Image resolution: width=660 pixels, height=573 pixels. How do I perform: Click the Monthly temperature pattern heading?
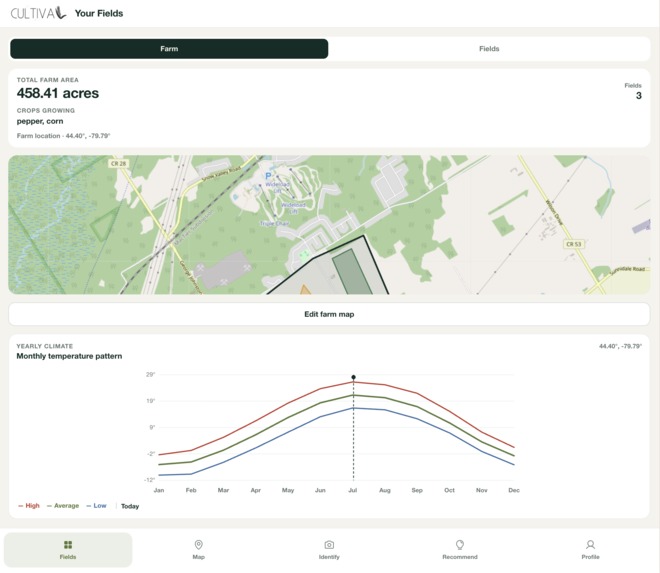click(x=69, y=356)
